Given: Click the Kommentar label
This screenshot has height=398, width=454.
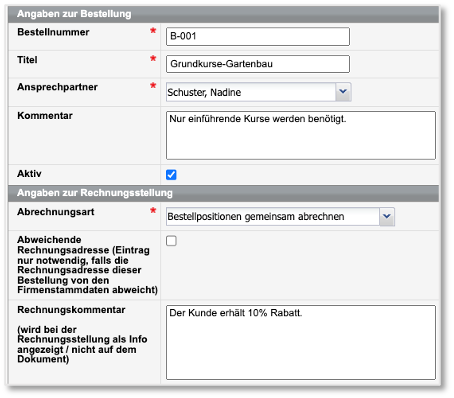Looking at the screenshot, I should tap(45, 116).
